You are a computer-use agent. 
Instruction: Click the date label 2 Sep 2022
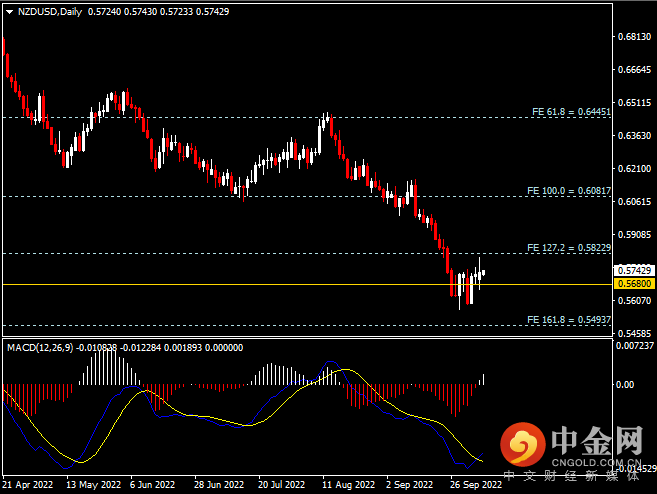[x=409, y=485]
